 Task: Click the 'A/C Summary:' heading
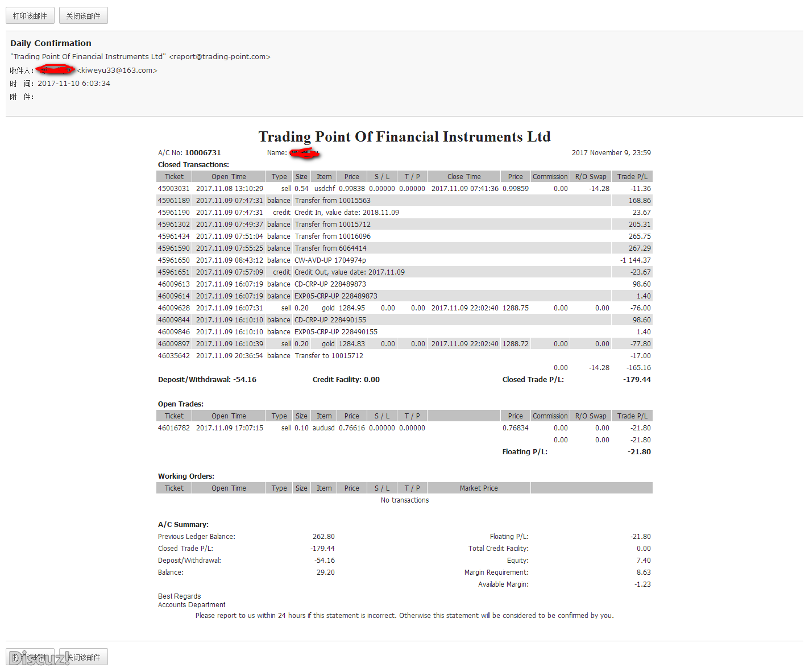(183, 525)
